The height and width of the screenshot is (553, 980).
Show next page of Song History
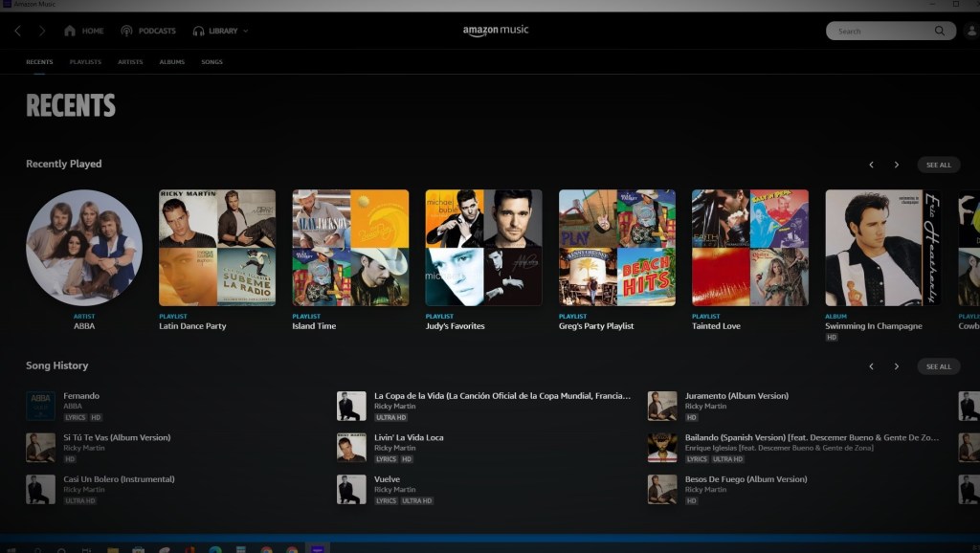pyautogui.click(x=896, y=366)
